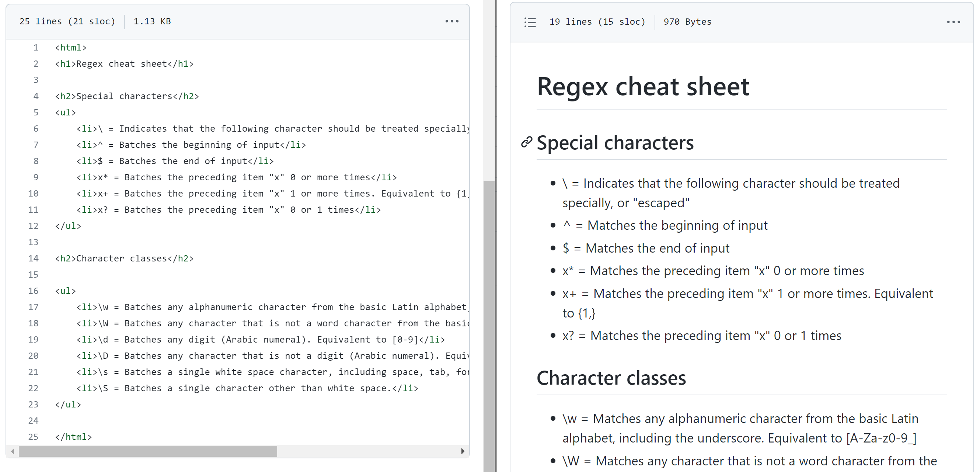Open the kebab menu on the source code panel
The image size is (980, 472).
(452, 21)
